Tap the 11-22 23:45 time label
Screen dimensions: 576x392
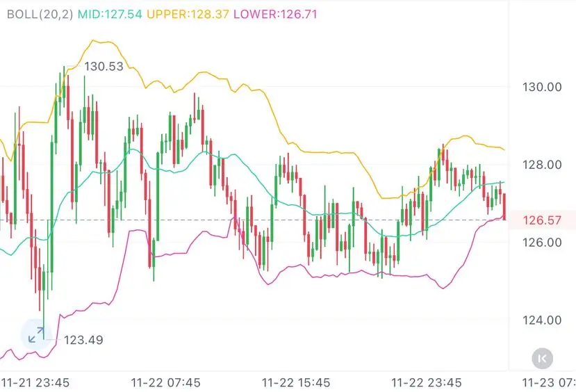[x=427, y=382]
